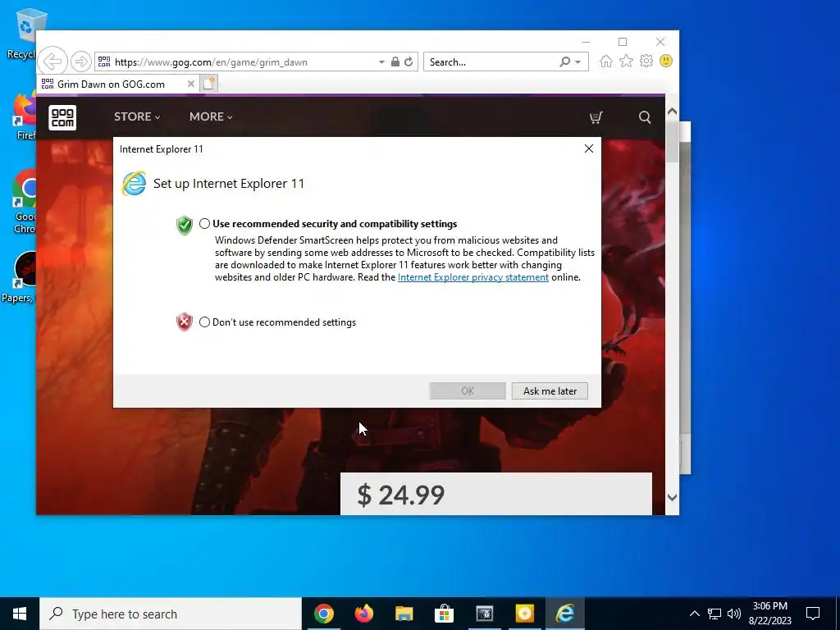Image resolution: width=840 pixels, height=630 pixels.
Task: Click the vertical scrollbar thumb
Action: coord(672,141)
